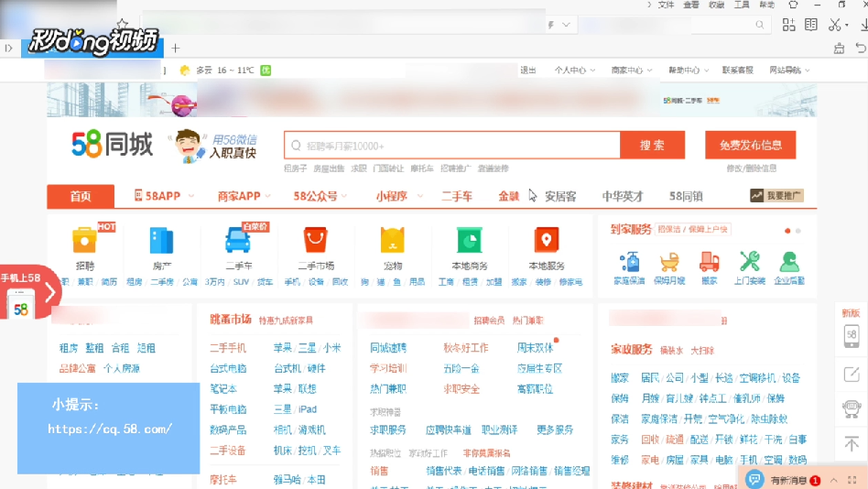868x489 pixels.
Task: Open the 二手车 navigation tab
Action: click(457, 196)
